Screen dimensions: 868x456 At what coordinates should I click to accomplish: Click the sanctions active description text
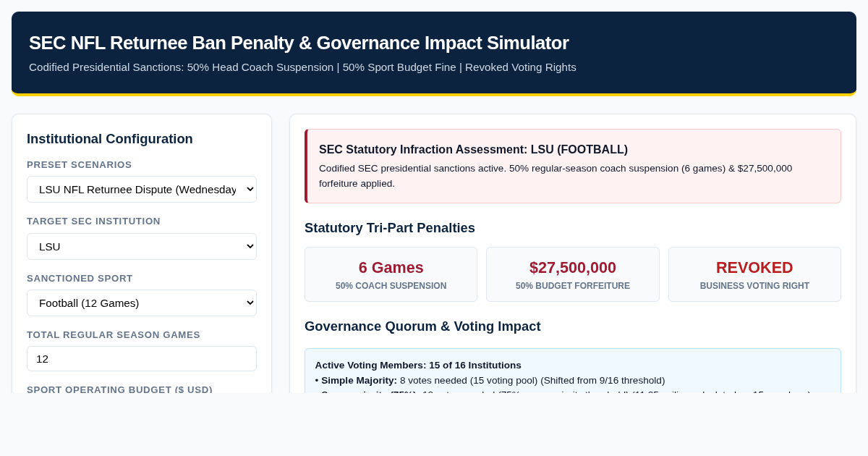[x=556, y=176]
